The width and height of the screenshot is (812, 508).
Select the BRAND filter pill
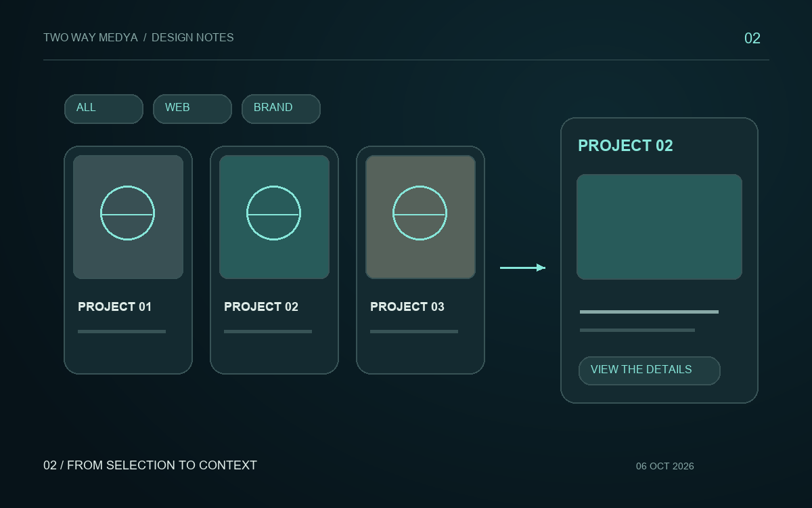pos(281,108)
